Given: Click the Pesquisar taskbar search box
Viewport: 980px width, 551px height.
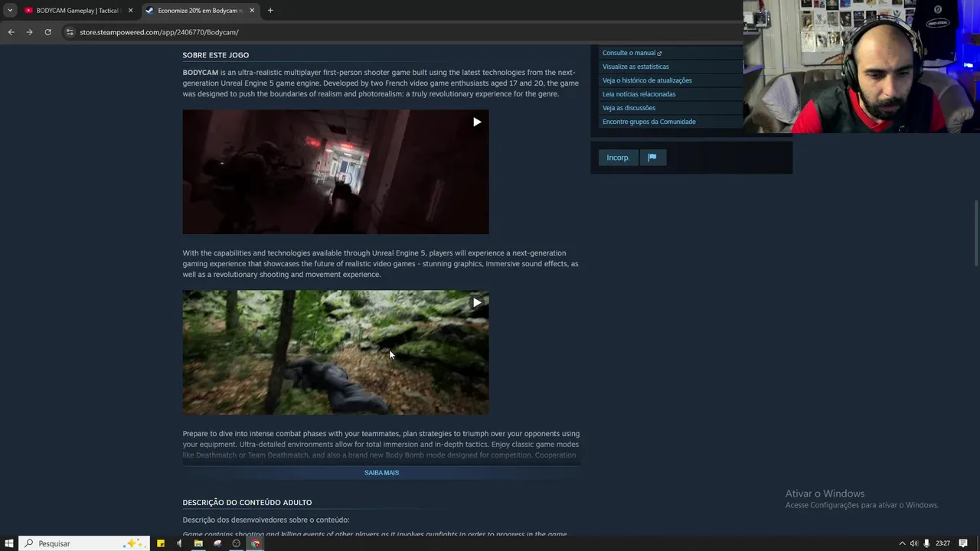Looking at the screenshot, I should point(84,543).
